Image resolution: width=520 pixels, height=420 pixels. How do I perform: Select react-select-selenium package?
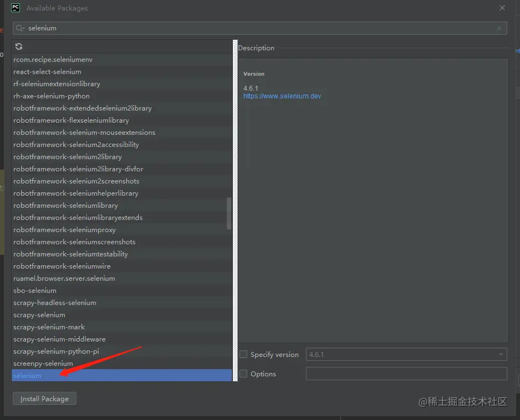click(122, 72)
